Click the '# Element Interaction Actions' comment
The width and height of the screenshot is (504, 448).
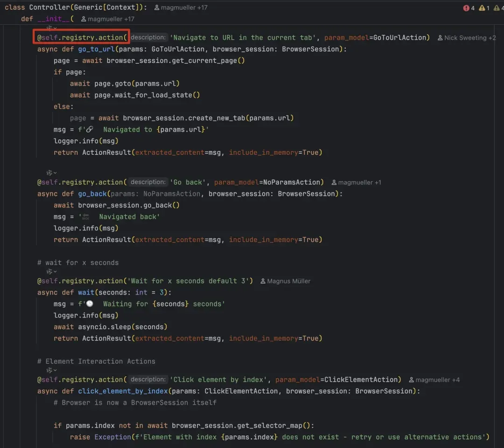(97, 361)
